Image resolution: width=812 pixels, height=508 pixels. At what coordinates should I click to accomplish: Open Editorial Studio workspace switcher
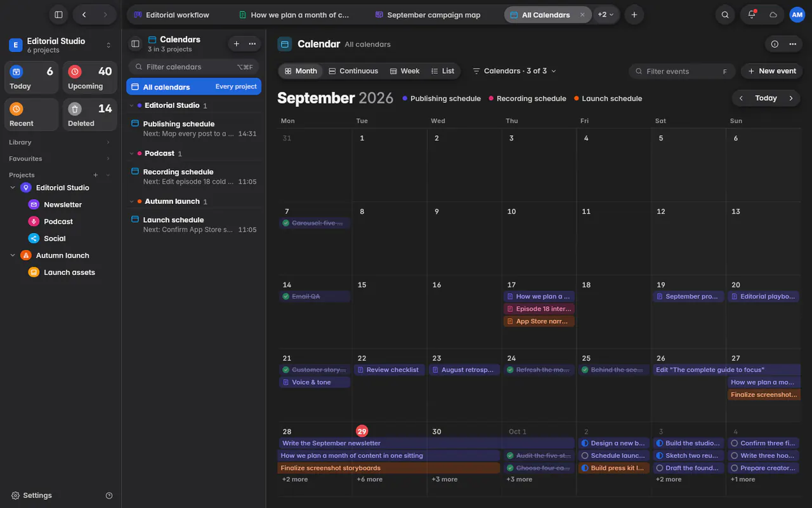[x=60, y=45]
